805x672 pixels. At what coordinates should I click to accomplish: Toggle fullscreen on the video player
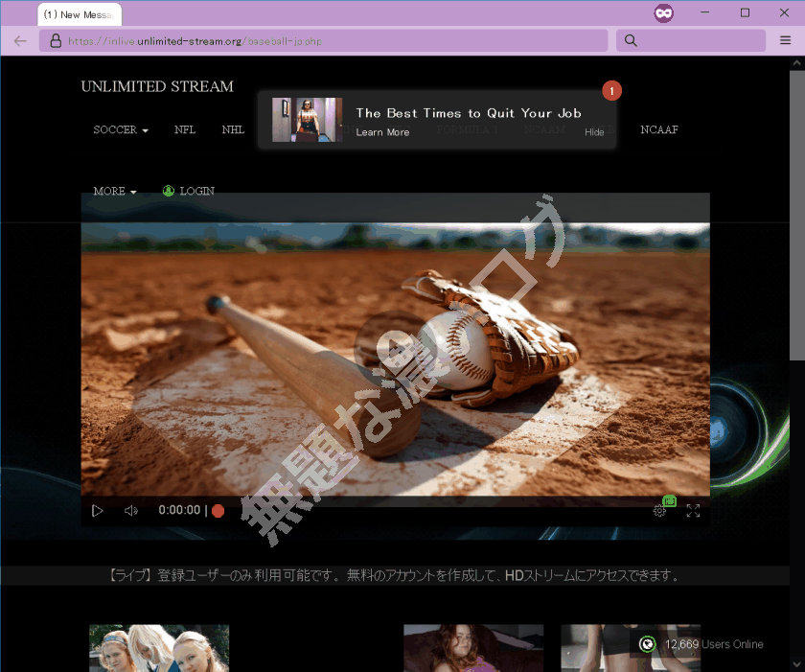(693, 511)
